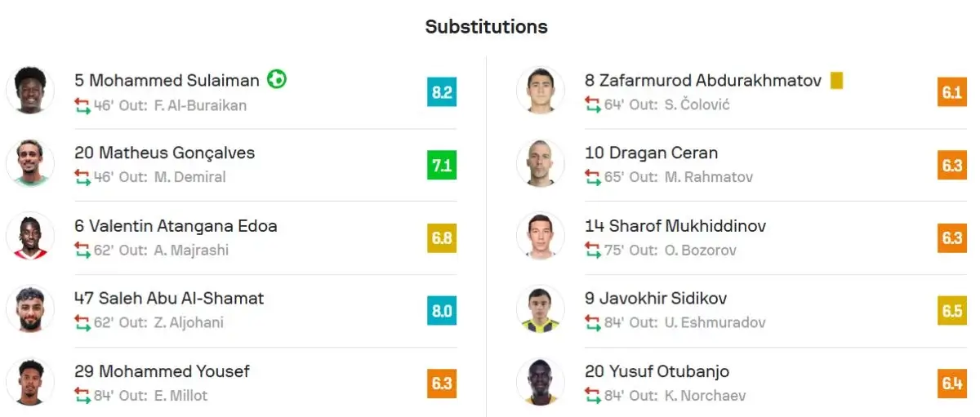Viewport: 980px width, 417px height.
Task: Open Valentin Atangana Edoa's avatar
Action: (30, 236)
